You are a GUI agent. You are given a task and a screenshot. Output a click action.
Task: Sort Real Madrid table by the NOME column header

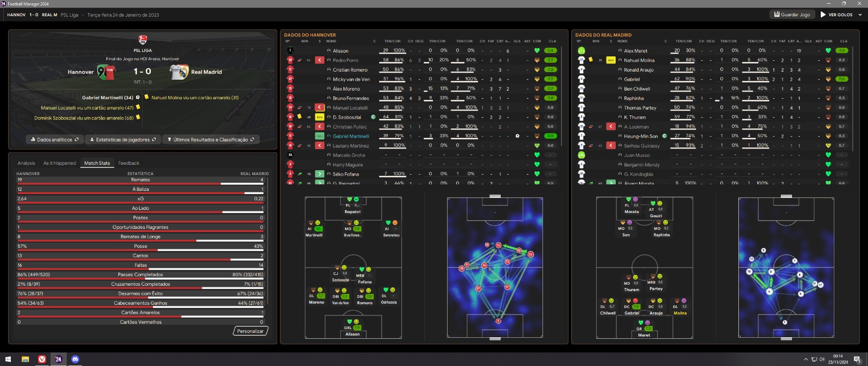click(622, 41)
